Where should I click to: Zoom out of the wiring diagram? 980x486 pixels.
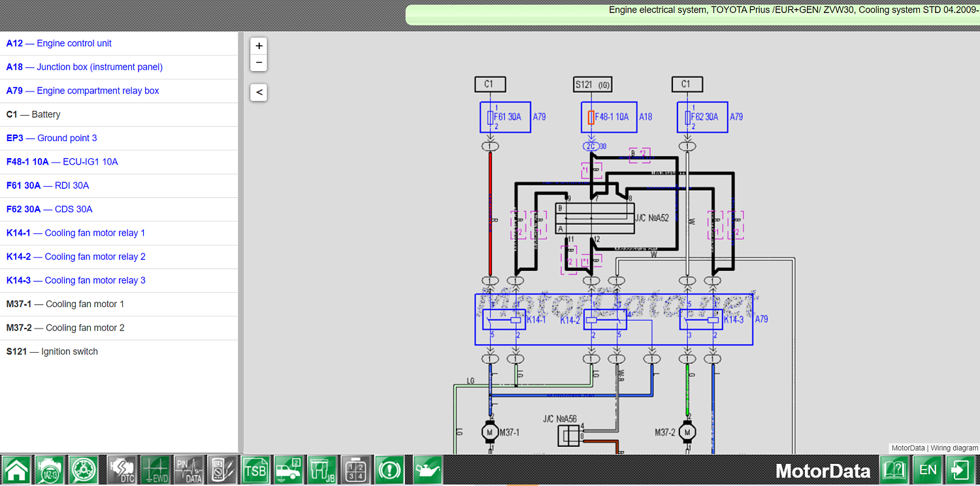(x=258, y=63)
